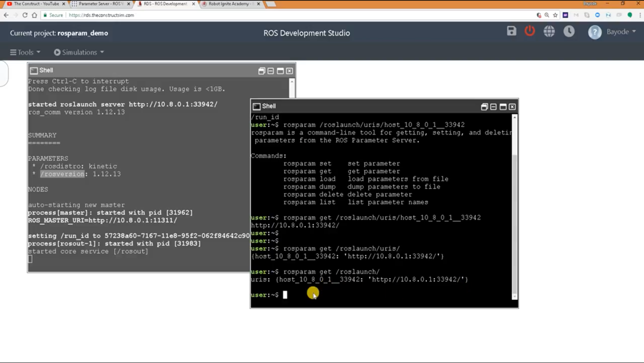Close the Parameter Server tab

coord(129,4)
